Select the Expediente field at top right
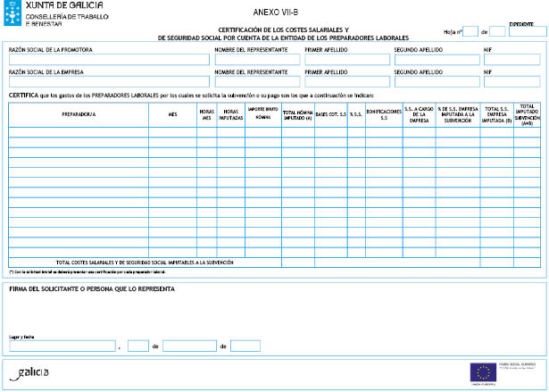Image resolution: width=549 pixels, height=392 pixels. [x=528, y=31]
